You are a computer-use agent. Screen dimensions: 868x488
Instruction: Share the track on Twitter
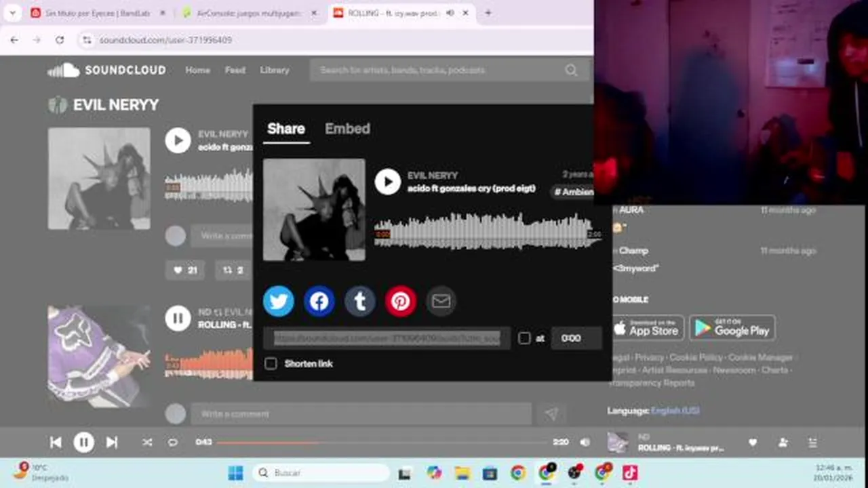tap(279, 301)
